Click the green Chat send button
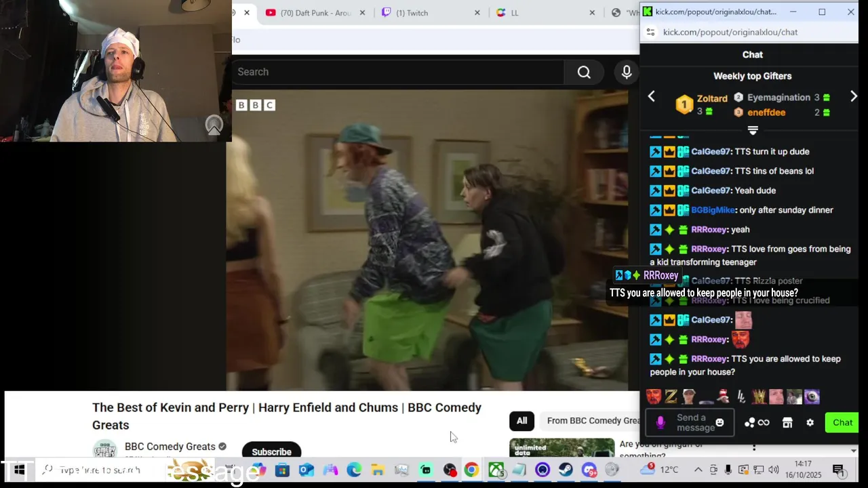 (842, 422)
